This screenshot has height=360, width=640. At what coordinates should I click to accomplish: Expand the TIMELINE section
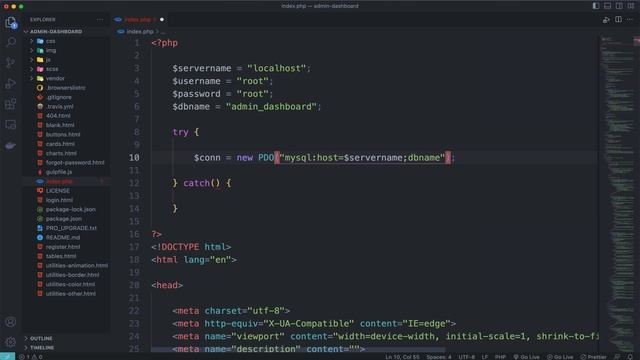[x=65, y=348]
